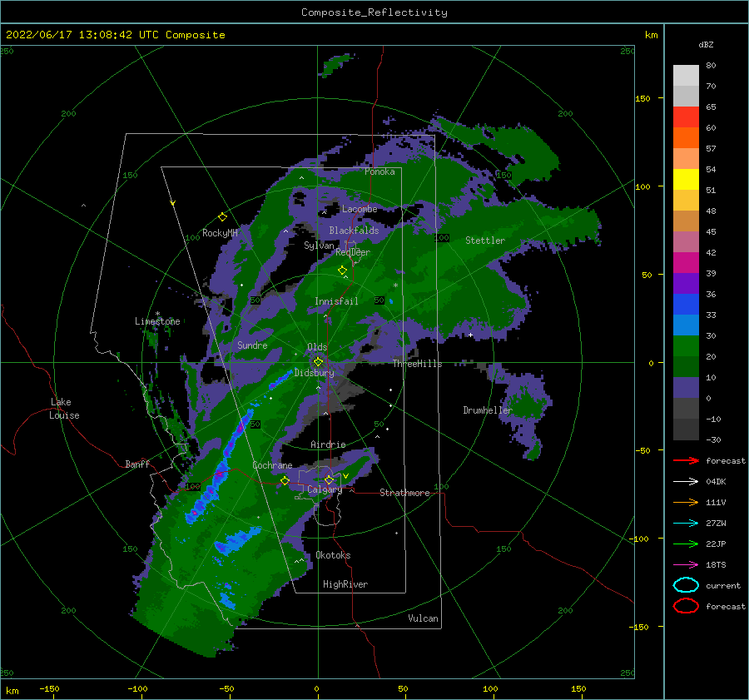
Task: Click the Strathmore label
Action: pos(404,493)
